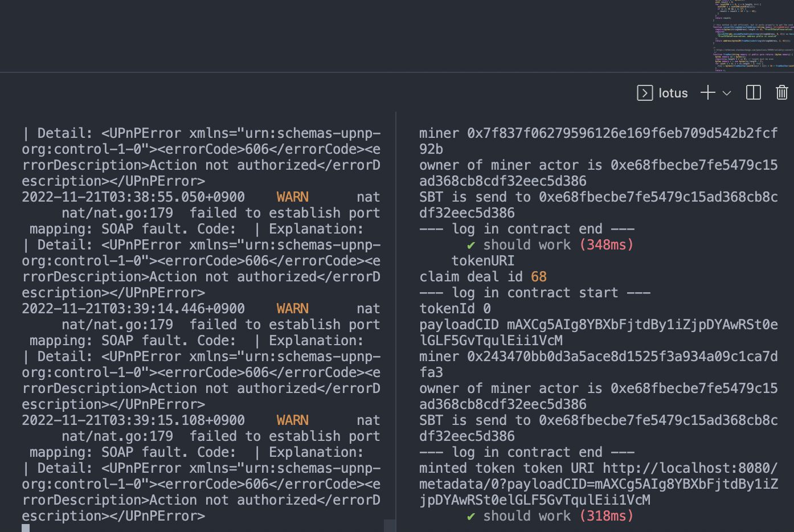Click WARN on the 03:39:15.108 line

pos(293,420)
